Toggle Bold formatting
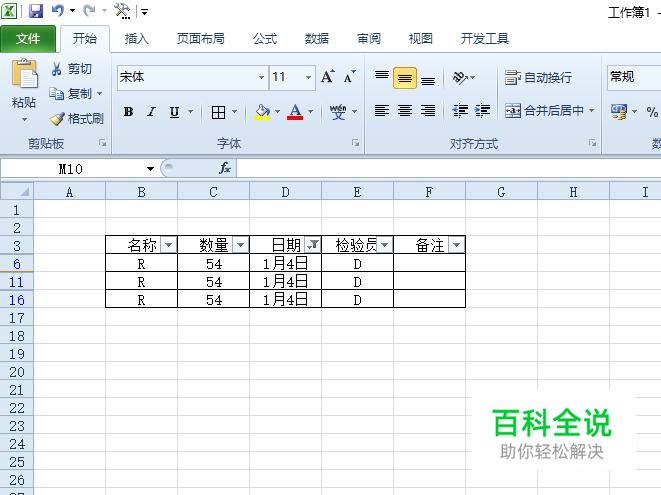 129,112
